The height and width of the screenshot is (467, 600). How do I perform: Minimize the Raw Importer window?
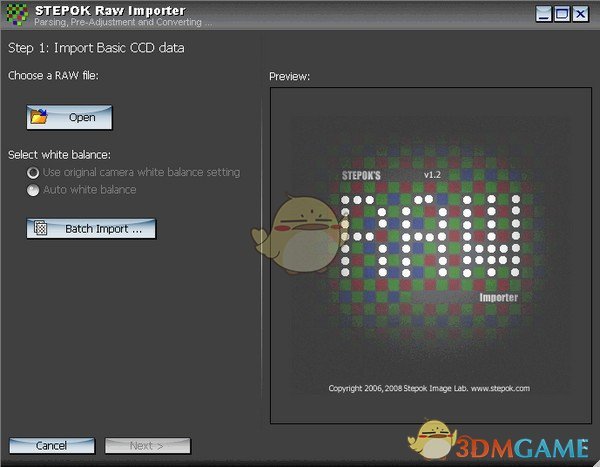543,14
